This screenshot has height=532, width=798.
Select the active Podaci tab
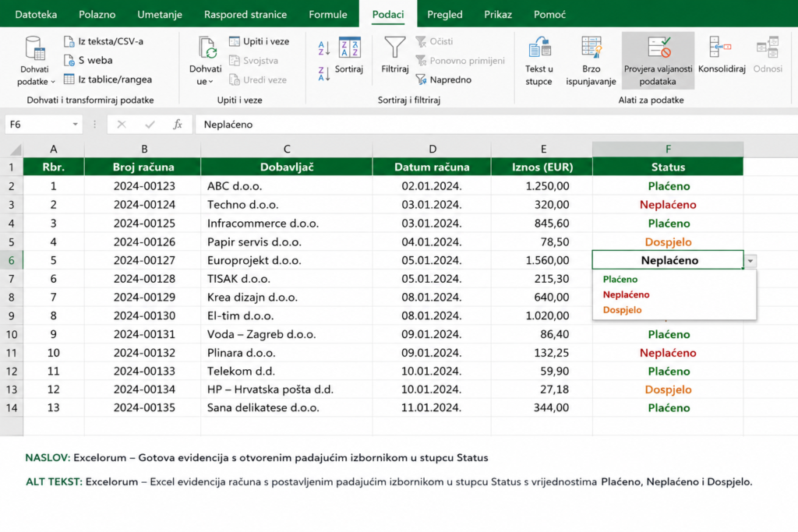coord(388,14)
